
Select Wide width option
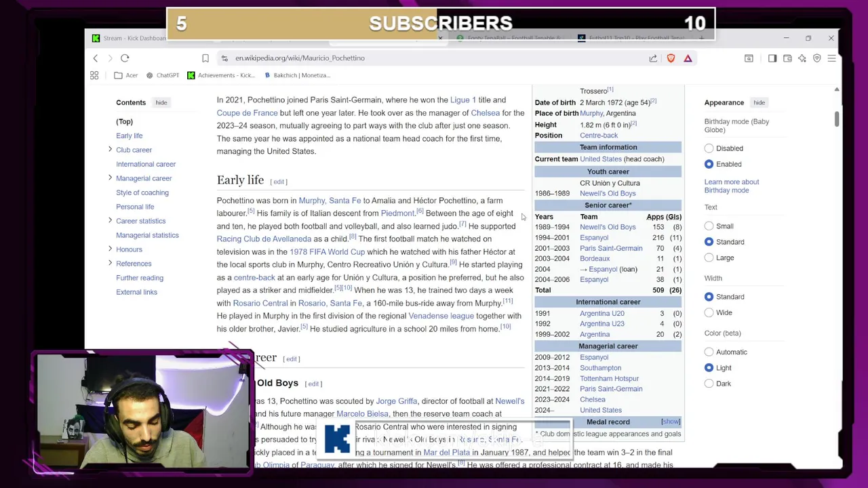tap(709, 312)
